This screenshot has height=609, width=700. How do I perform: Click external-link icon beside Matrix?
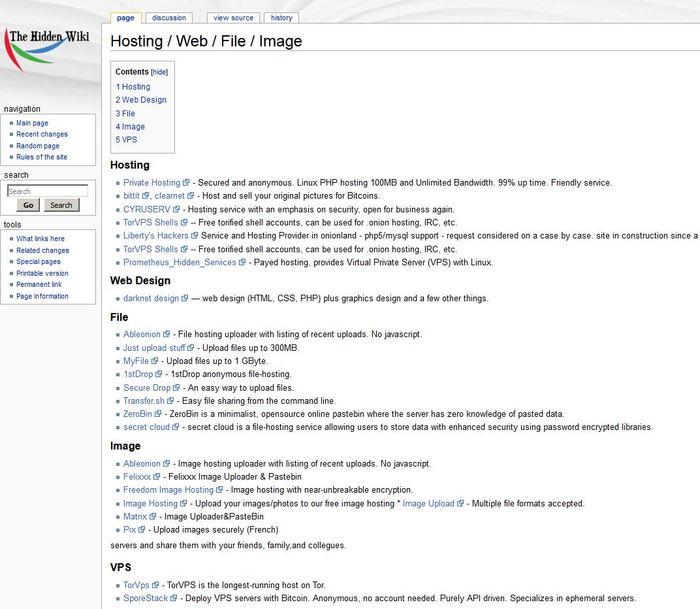153,516
